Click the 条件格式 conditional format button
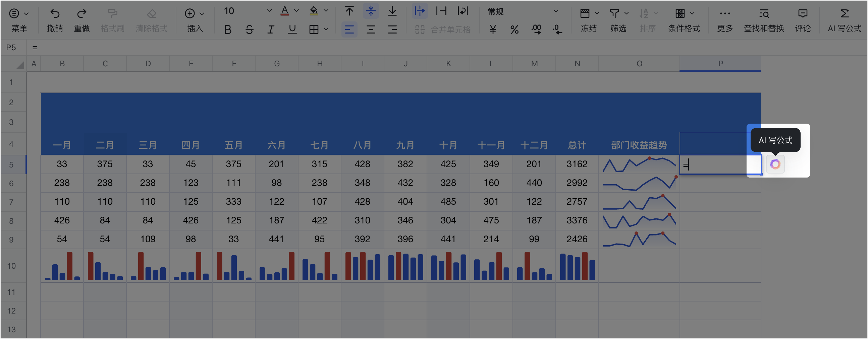The width and height of the screenshot is (868, 339). 684,19
